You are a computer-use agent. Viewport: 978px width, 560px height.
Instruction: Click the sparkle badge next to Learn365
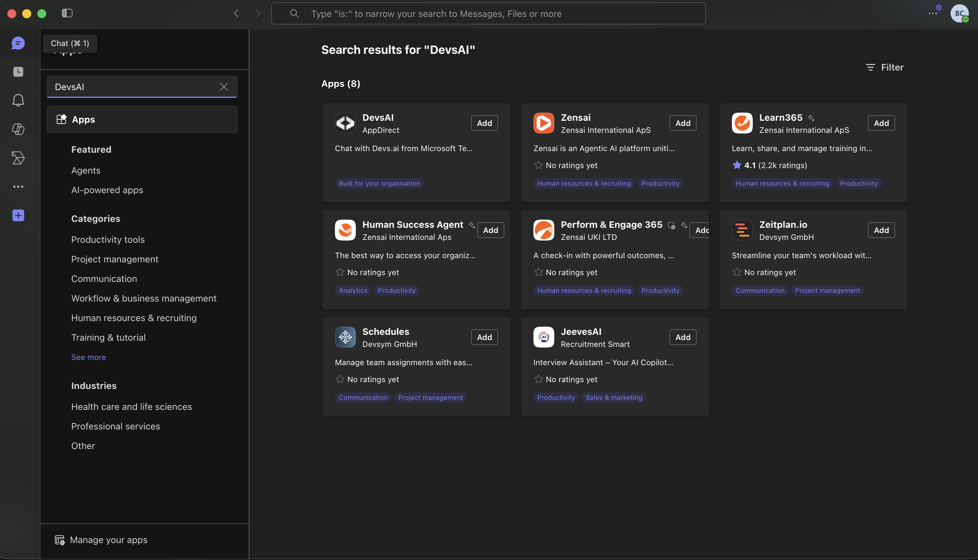click(811, 118)
